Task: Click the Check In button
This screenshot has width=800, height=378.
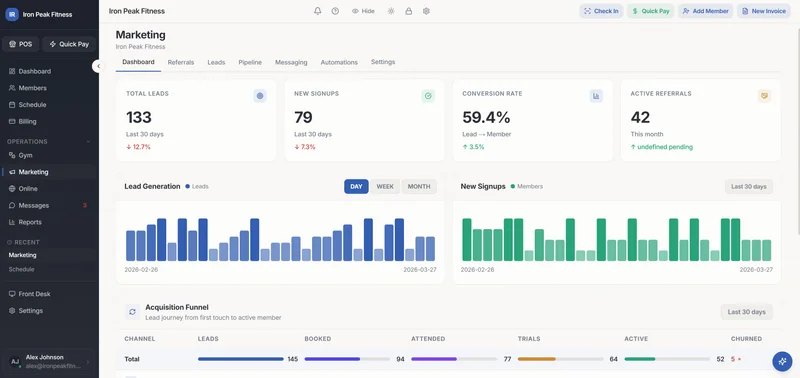Action: (x=601, y=11)
